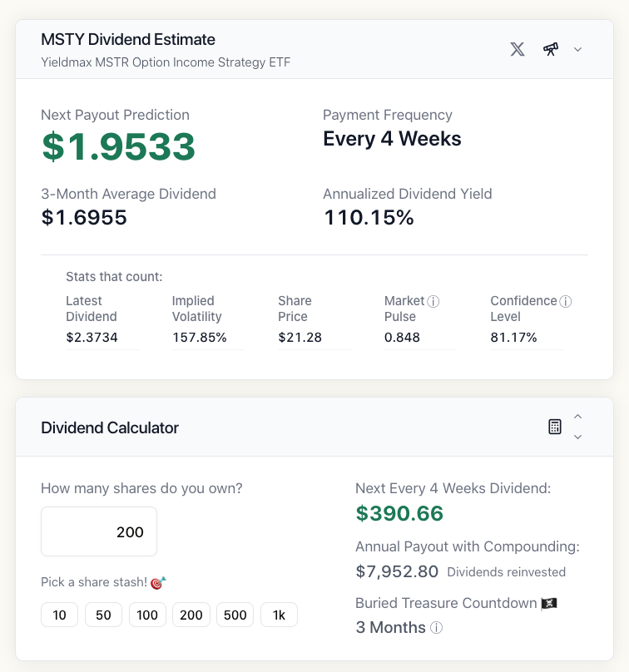Click the telescope icon in the MSTY header
The width and height of the screenshot is (629, 672).
(551, 49)
